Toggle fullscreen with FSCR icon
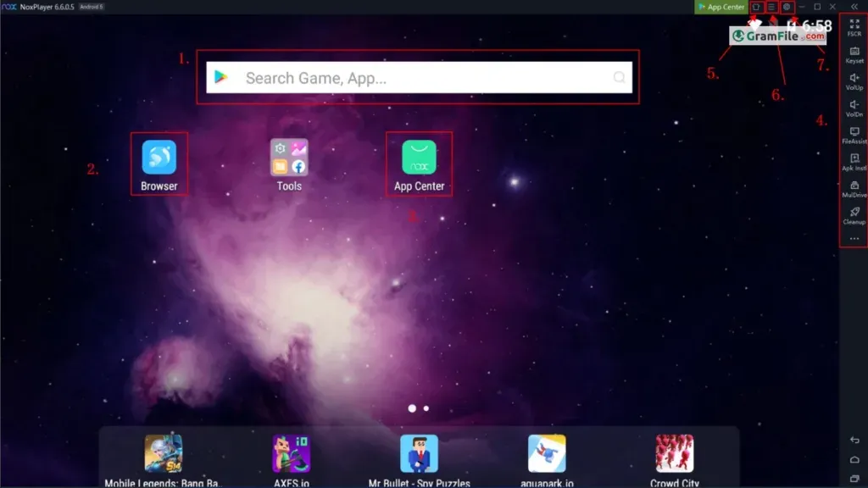Screen dimensions: 868x488 click(x=854, y=28)
